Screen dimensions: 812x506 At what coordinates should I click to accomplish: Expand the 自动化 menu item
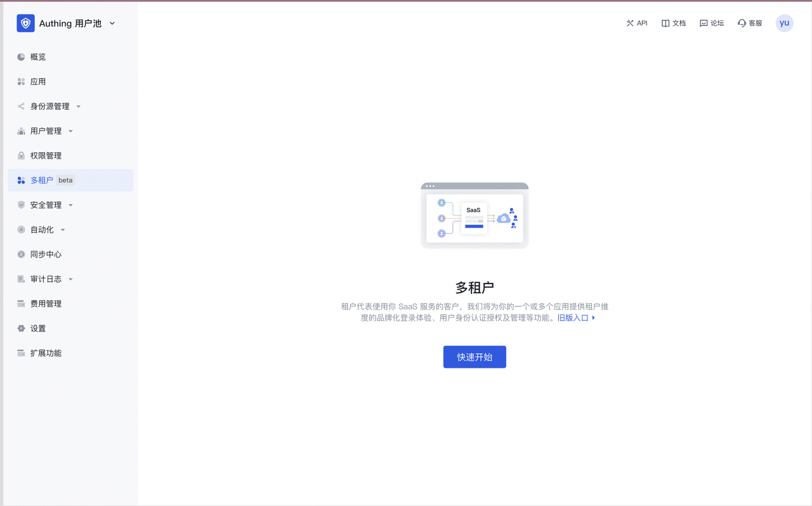tap(42, 230)
